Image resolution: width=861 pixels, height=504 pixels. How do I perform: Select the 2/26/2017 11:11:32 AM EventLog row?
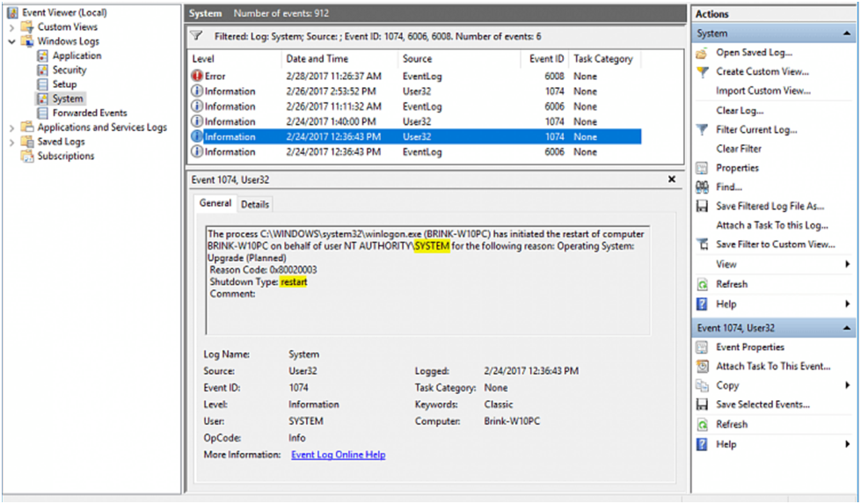(415, 106)
